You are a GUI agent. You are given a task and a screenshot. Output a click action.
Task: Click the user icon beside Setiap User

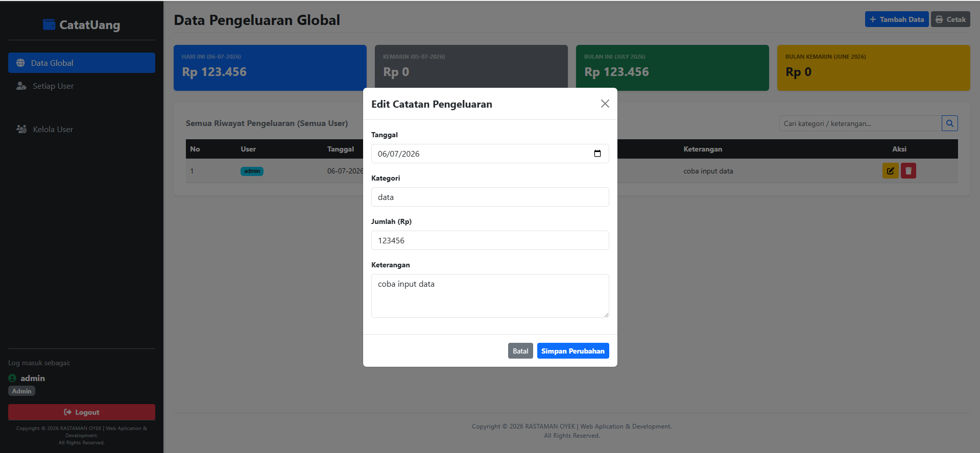click(21, 86)
